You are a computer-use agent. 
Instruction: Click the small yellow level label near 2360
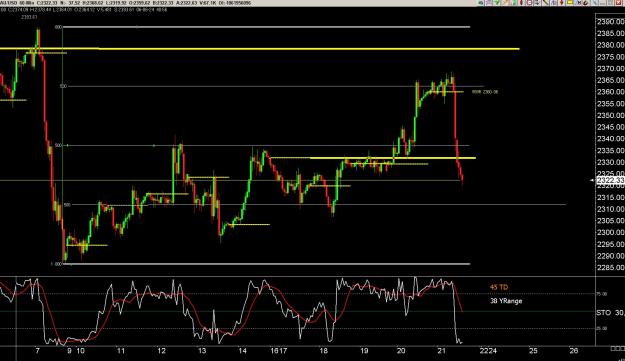click(485, 92)
